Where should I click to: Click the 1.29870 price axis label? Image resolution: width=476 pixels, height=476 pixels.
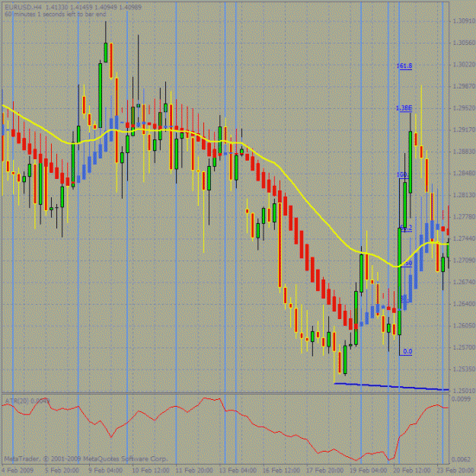[x=464, y=86]
